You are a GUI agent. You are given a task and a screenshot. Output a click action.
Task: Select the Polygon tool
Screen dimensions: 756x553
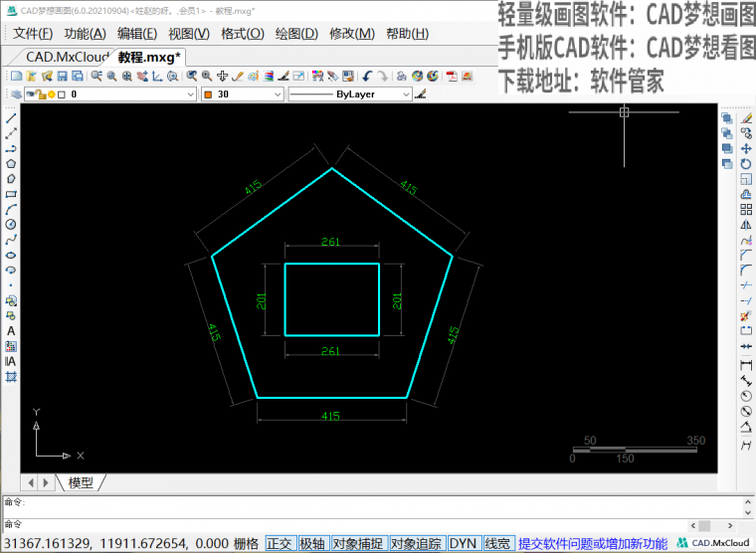click(11, 163)
